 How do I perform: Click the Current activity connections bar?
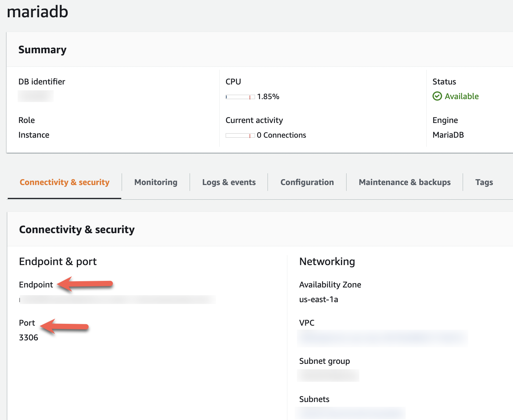click(x=240, y=135)
